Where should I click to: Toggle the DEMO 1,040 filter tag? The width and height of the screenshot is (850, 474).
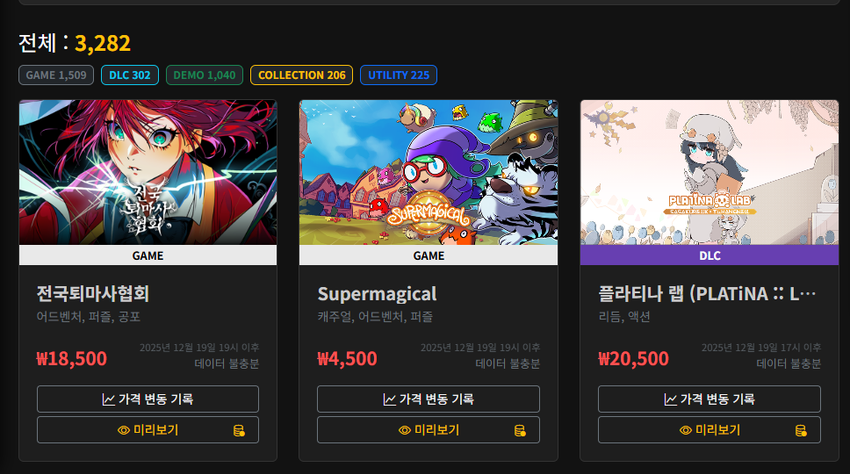[204, 75]
